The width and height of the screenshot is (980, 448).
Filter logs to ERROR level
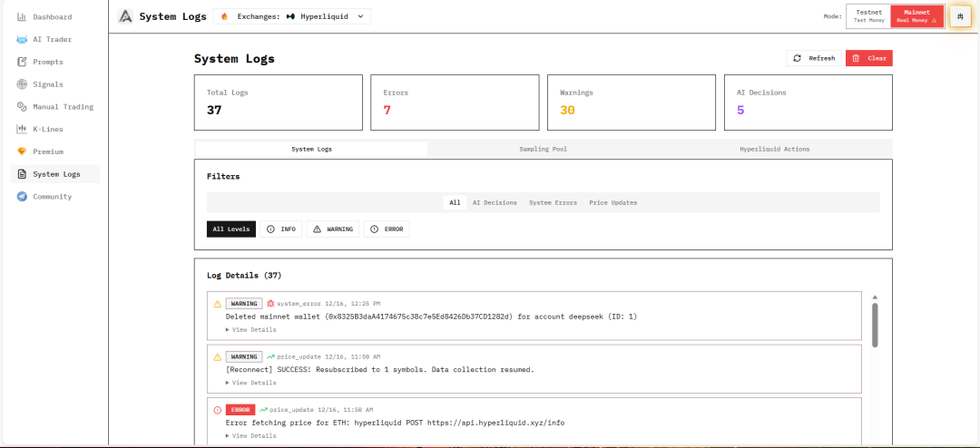[x=387, y=229]
